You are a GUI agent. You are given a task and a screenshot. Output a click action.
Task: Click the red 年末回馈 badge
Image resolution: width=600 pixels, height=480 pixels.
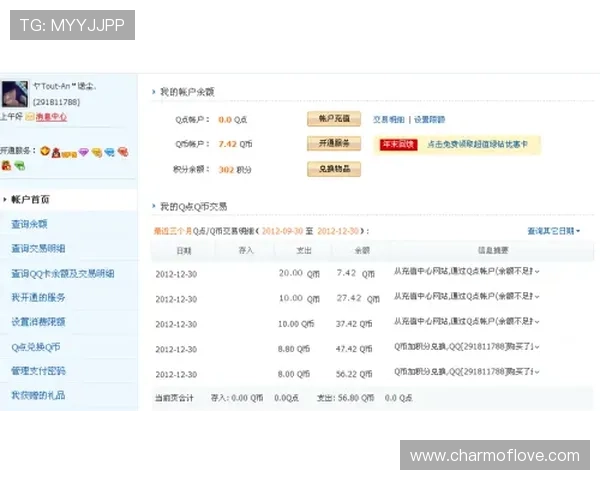click(x=399, y=144)
